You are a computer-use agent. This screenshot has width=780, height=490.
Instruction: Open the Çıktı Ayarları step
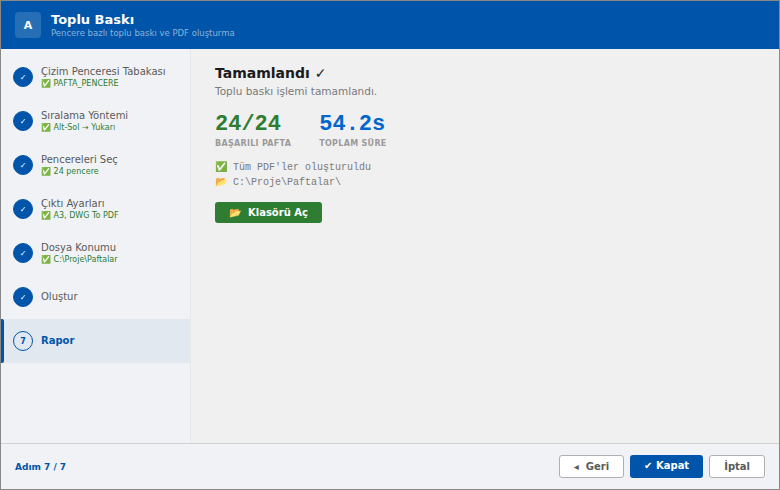pos(96,209)
